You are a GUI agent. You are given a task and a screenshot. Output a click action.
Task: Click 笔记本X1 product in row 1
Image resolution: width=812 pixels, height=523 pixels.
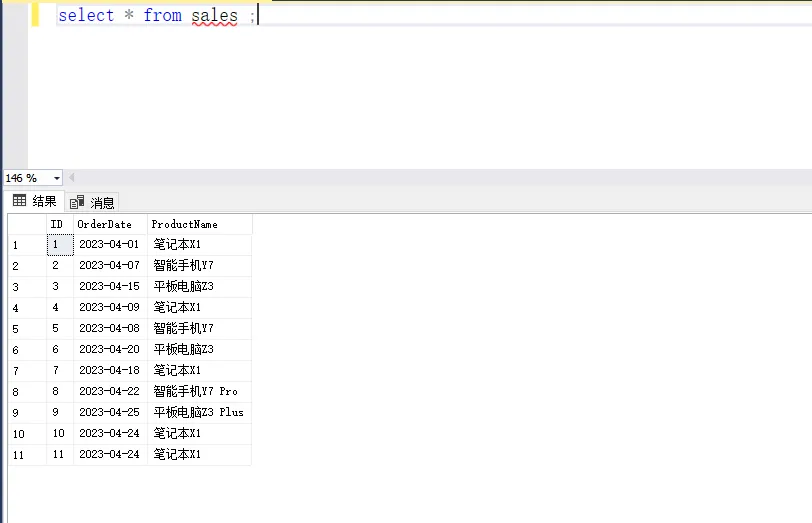coord(199,244)
